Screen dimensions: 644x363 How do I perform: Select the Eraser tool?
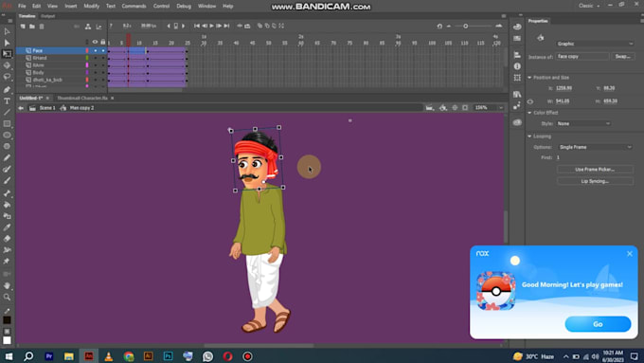click(x=7, y=239)
